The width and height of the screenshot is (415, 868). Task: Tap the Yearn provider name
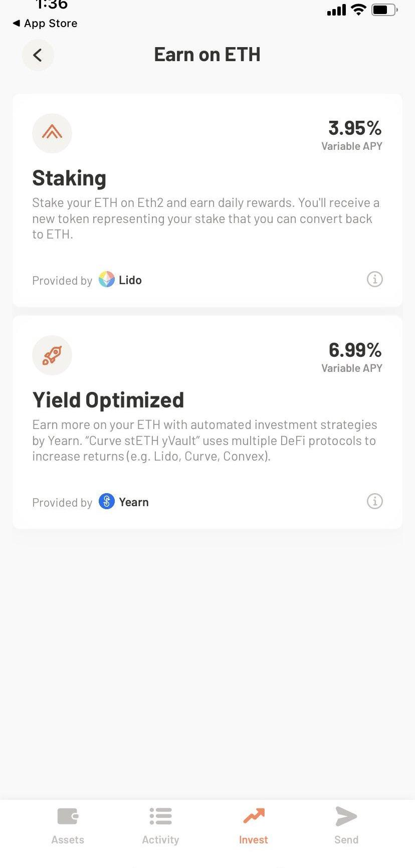[134, 502]
